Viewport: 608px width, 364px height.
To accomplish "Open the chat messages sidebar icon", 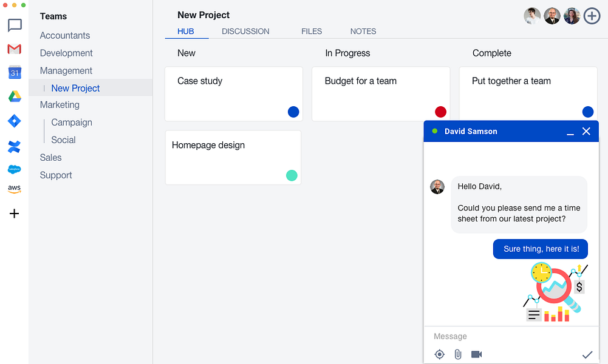I will (15, 25).
